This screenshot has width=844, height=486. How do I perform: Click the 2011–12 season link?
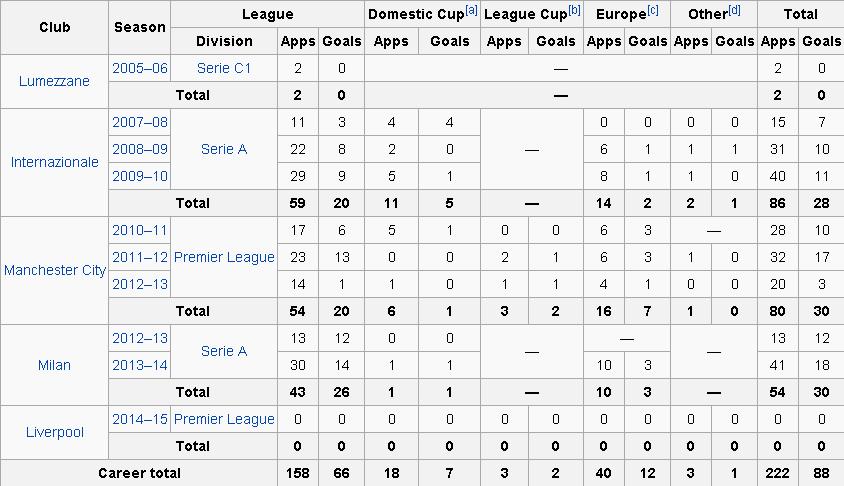pyautogui.click(x=140, y=257)
